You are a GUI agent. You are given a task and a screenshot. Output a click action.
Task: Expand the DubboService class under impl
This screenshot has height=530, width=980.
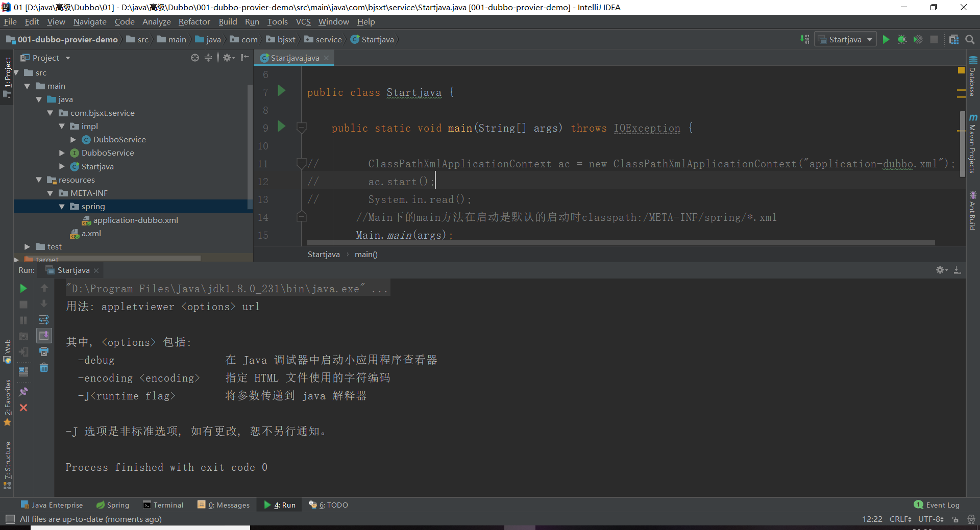(x=73, y=139)
